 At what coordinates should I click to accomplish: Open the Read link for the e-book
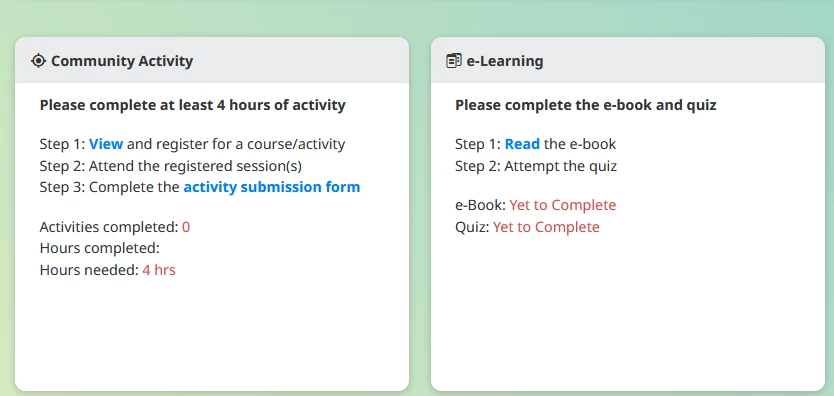tap(522, 144)
